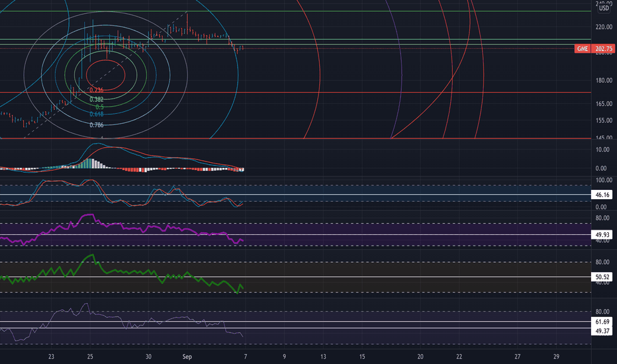Click date 27 on the time axis
The image size is (617, 364).
tap(518, 357)
